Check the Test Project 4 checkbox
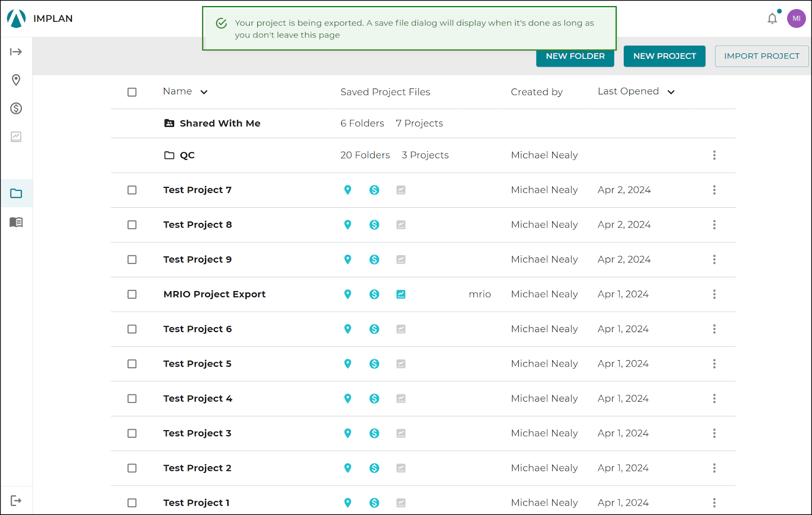Image resolution: width=812 pixels, height=515 pixels. [x=132, y=399]
